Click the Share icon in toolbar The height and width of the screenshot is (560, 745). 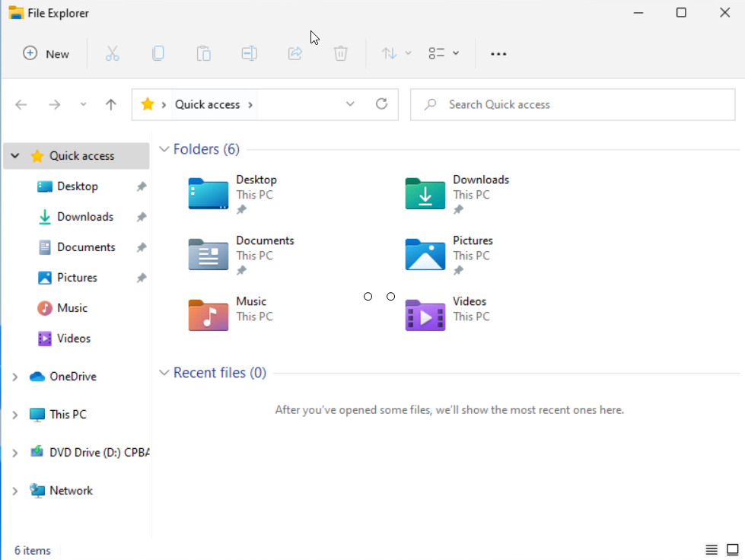(x=294, y=53)
